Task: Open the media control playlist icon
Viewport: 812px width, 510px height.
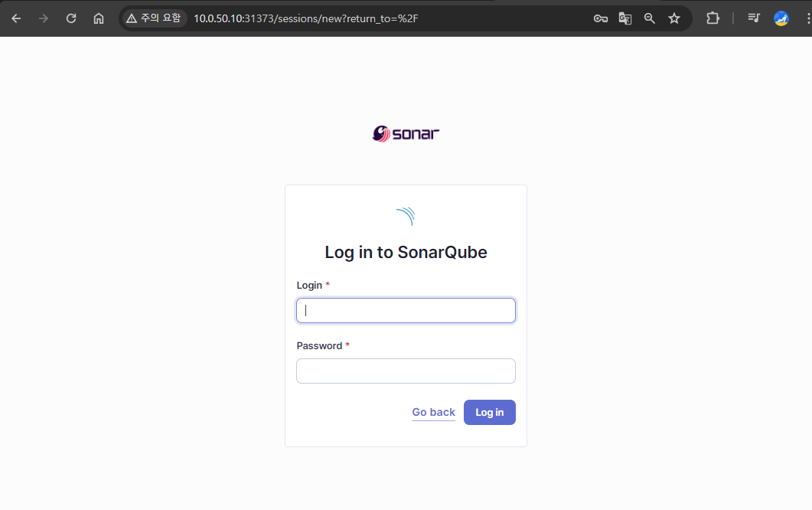Action: point(754,18)
